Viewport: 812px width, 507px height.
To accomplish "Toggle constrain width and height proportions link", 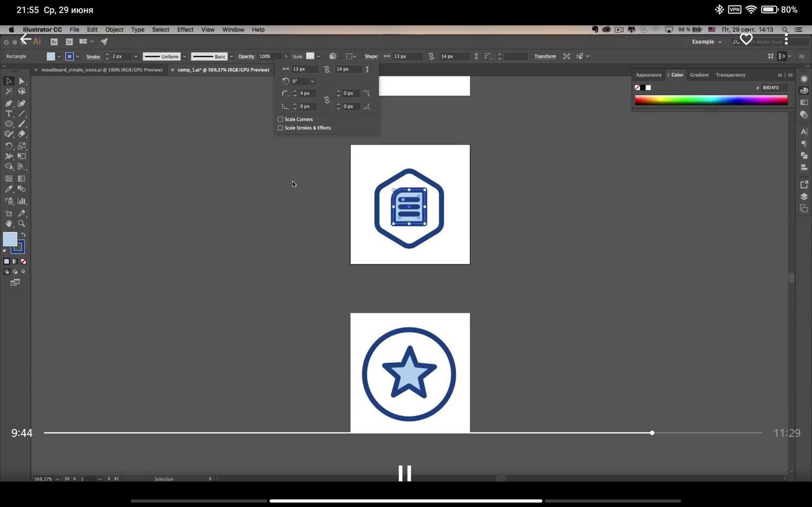I will click(x=326, y=69).
